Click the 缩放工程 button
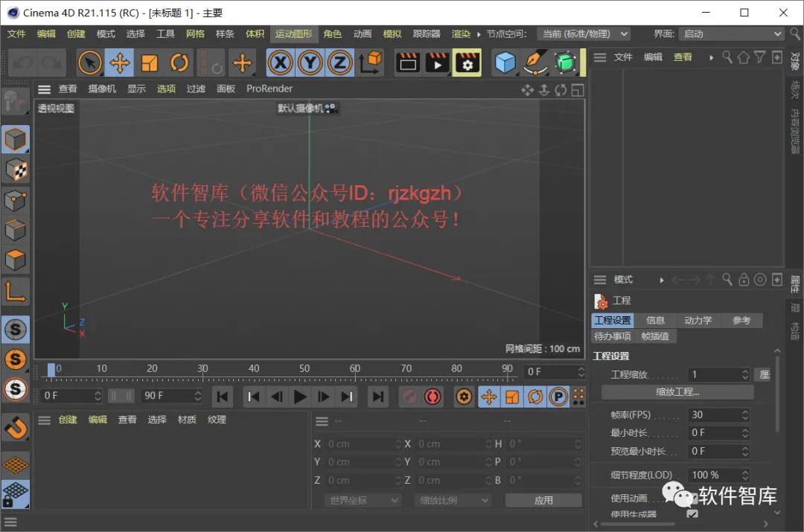 (x=677, y=392)
